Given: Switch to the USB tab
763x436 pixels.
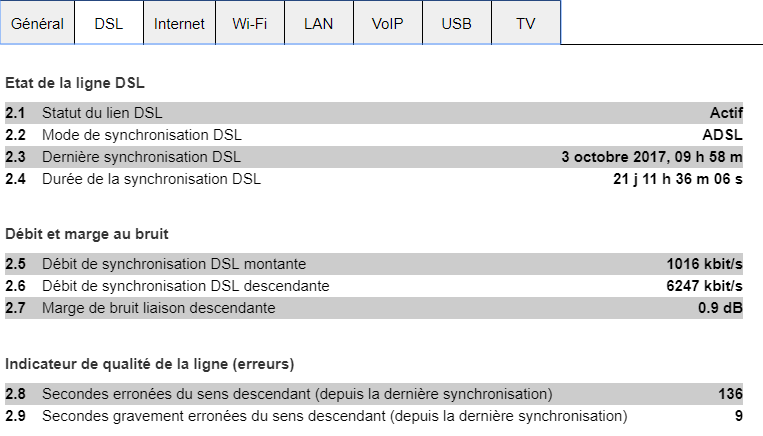Looking at the screenshot, I should pos(456,23).
